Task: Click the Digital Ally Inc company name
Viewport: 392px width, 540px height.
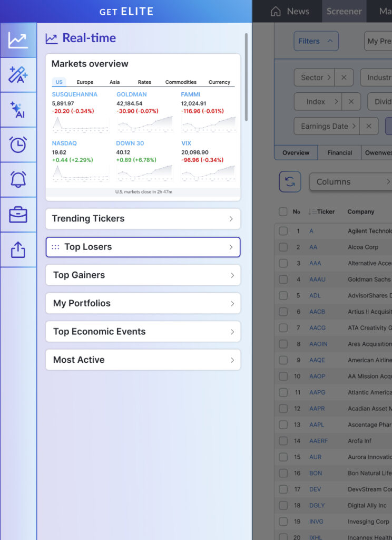Action: tap(367, 506)
